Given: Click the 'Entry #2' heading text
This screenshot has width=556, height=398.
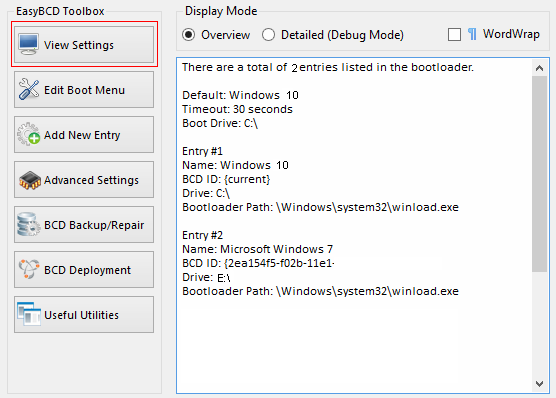Looking at the screenshot, I should [x=202, y=235].
